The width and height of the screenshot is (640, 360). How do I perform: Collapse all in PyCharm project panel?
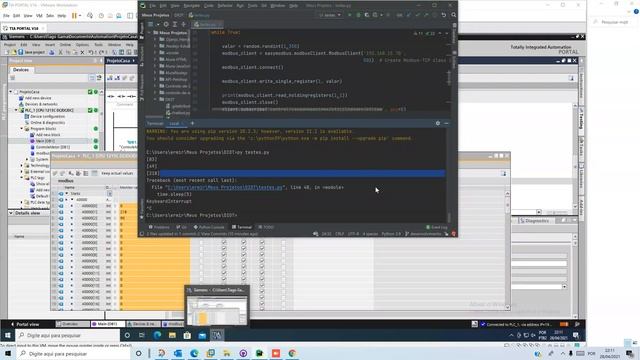click(183, 24)
